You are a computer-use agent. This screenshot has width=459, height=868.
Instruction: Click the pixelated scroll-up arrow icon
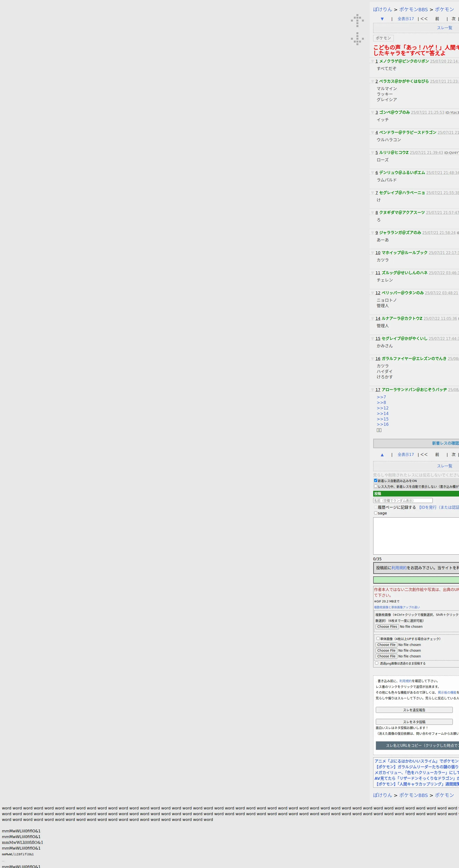(x=357, y=21)
